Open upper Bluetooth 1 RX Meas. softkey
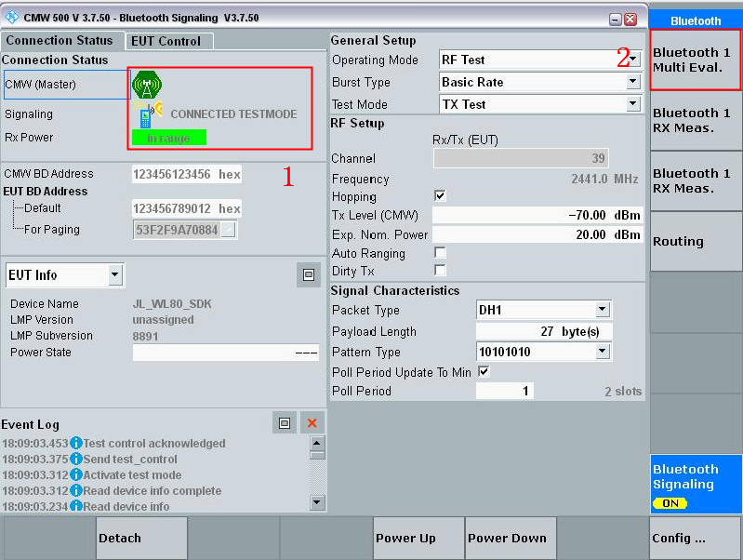The height and width of the screenshot is (560, 743). [x=696, y=120]
